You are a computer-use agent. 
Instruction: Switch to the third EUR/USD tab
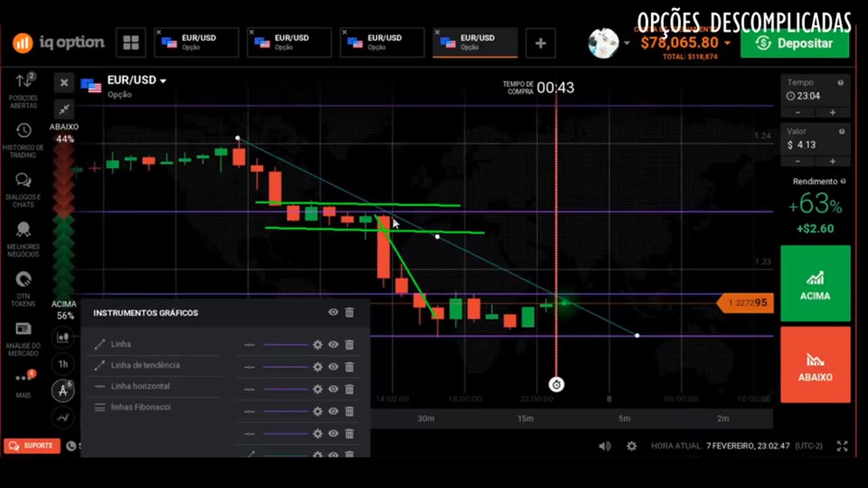(382, 43)
